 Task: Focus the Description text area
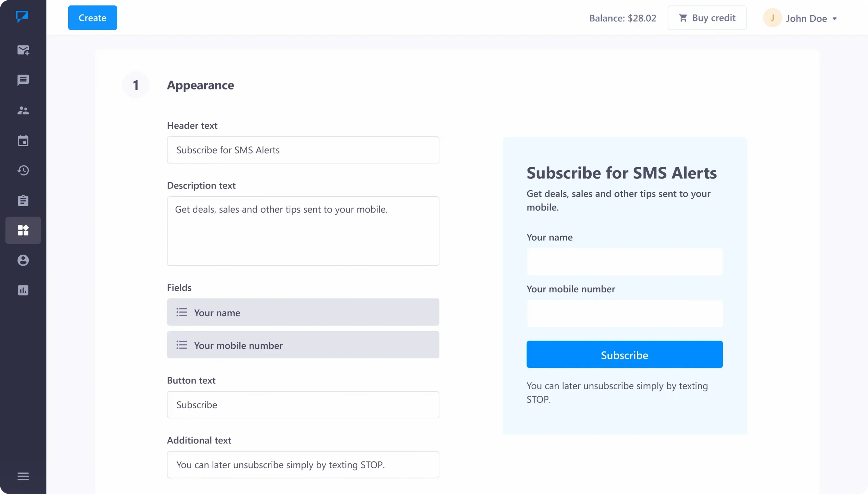click(x=303, y=231)
